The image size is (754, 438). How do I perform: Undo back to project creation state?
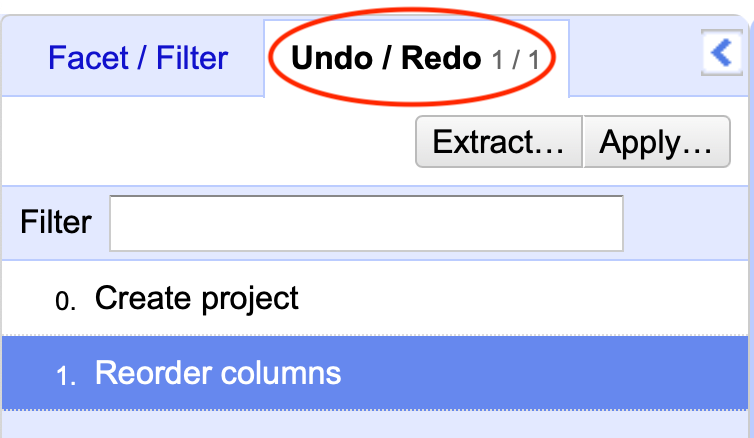point(196,298)
